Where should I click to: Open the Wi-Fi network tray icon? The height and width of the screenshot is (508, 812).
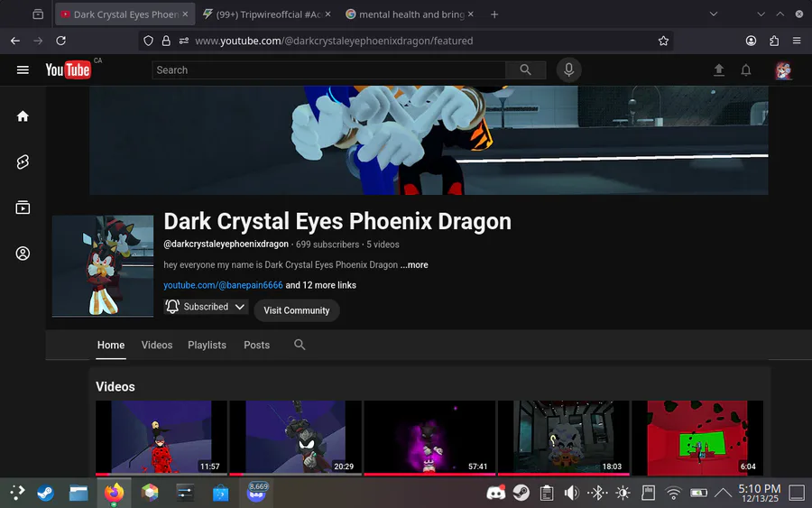click(x=673, y=493)
